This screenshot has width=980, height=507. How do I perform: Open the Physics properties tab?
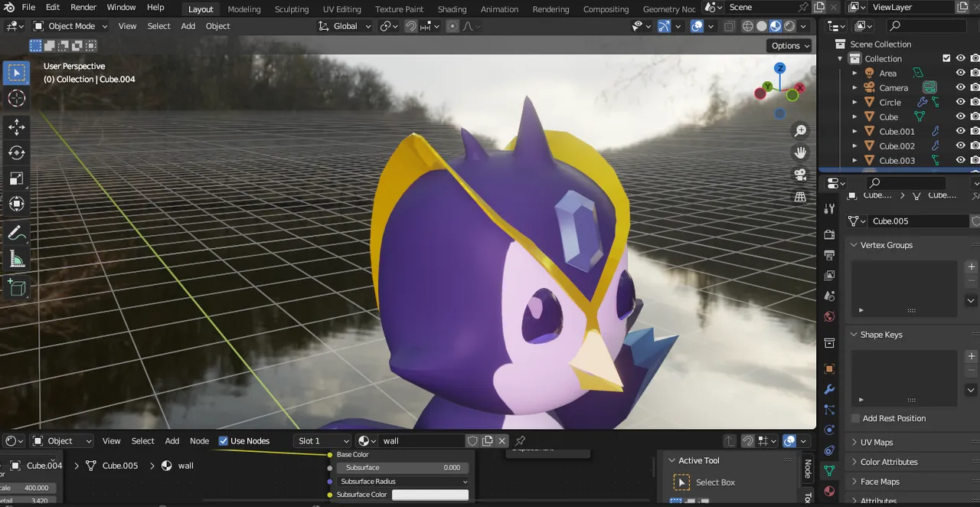click(x=829, y=430)
